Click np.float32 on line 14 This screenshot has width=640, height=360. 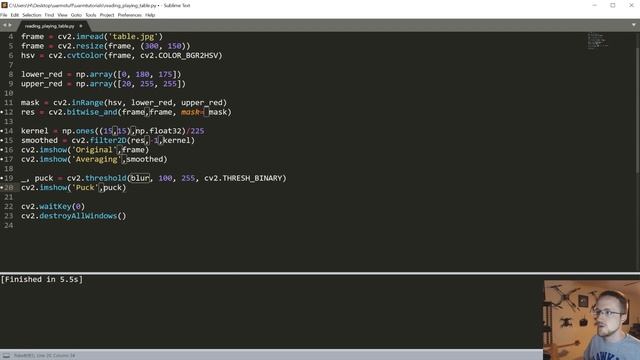158,131
